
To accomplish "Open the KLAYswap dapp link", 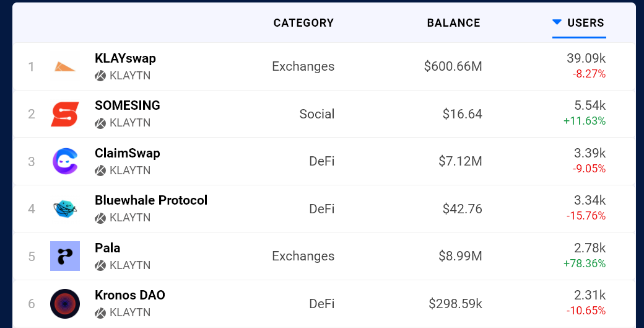I will 125,58.
